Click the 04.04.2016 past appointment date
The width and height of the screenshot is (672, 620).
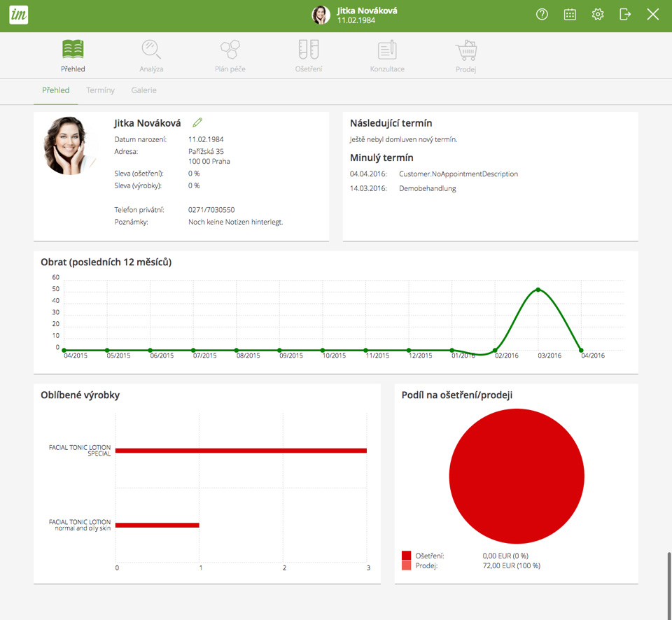(368, 174)
